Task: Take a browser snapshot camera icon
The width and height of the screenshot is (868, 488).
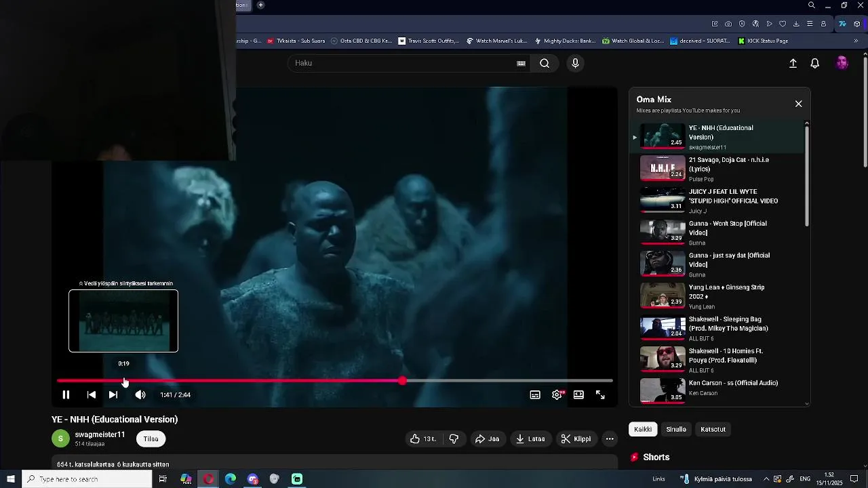Action: (x=728, y=24)
